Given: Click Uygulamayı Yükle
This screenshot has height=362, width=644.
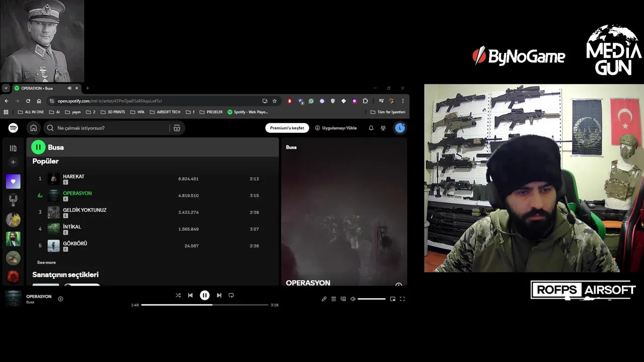Looking at the screenshot, I should (336, 128).
